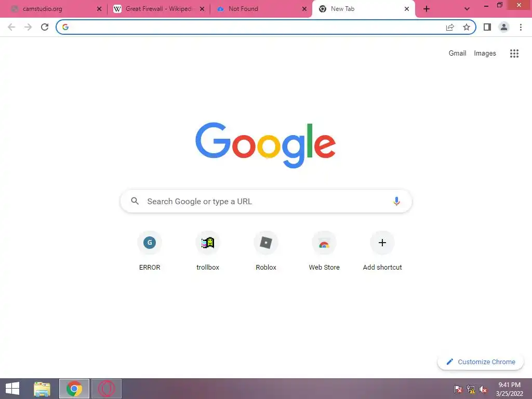Open the trollbox shortcut
Screen dimensions: 532x399
(208, 250)
